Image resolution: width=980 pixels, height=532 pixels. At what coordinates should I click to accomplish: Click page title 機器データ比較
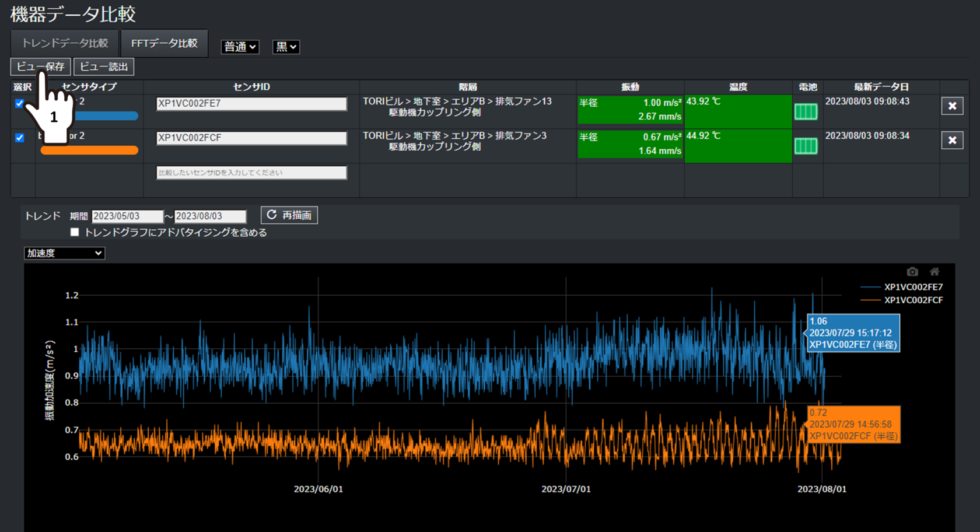(x=73, y=14)
